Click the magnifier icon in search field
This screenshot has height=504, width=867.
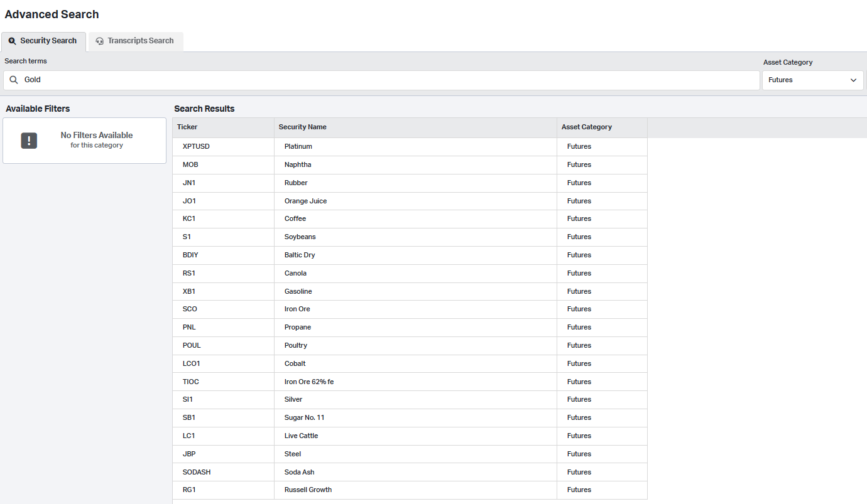pos(14,80)
